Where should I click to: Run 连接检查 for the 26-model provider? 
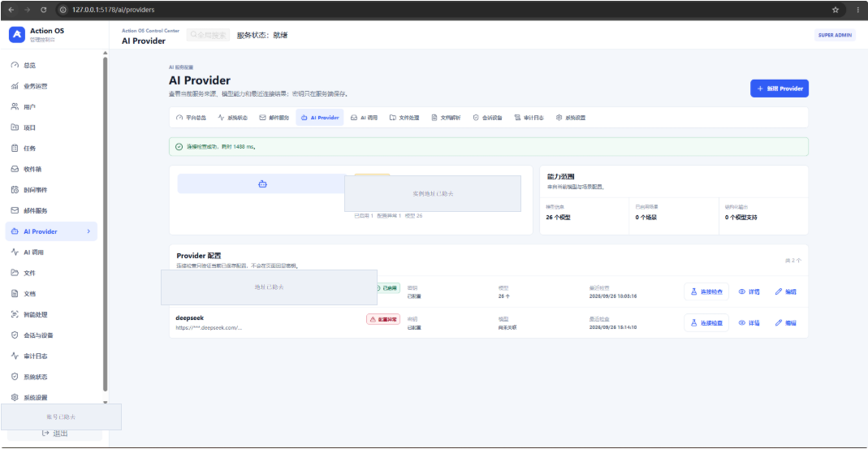(706, 291)
